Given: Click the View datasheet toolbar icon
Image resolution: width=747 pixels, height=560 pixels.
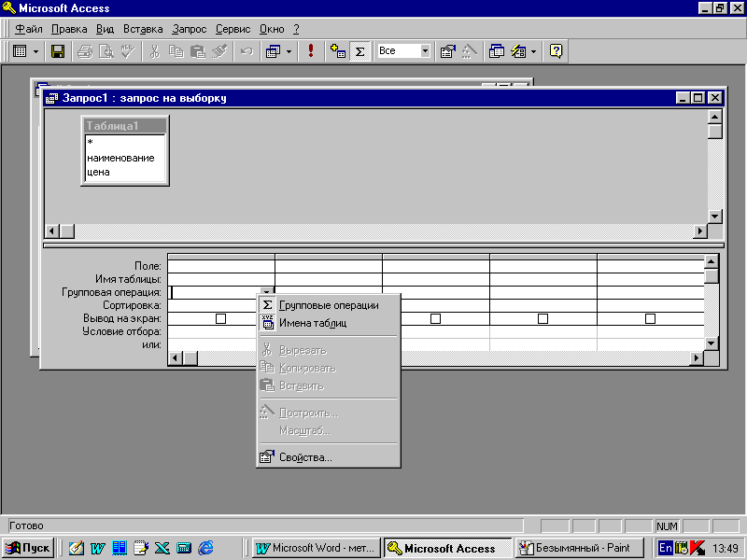Looking at the screenshot, I should point(20,51).
